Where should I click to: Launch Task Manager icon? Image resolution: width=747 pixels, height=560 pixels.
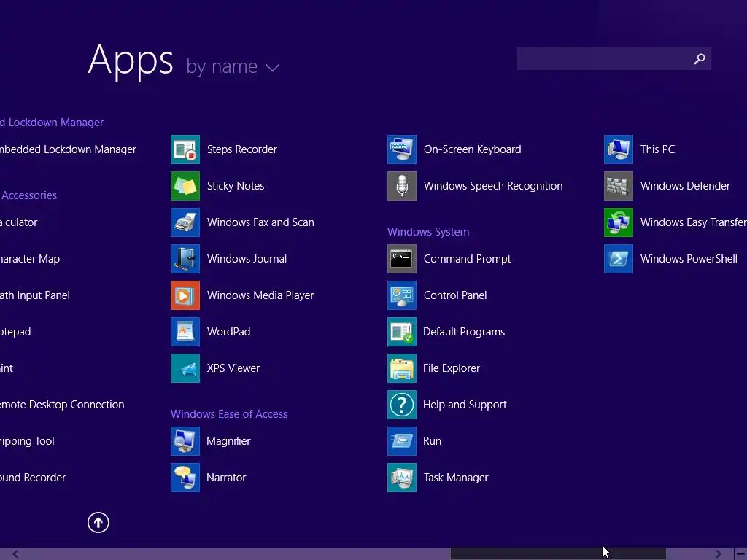tap(402, 478)
